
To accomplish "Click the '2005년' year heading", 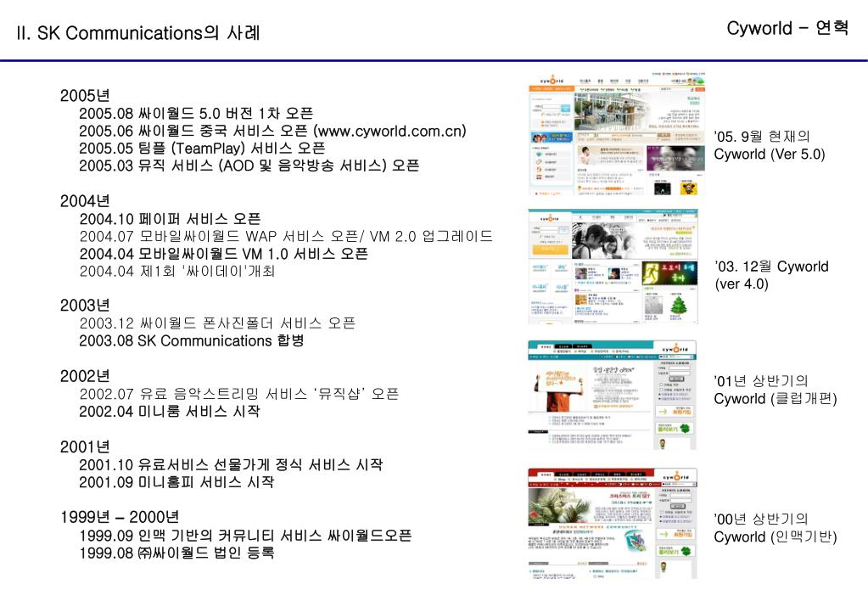I will tap(85, 95).
